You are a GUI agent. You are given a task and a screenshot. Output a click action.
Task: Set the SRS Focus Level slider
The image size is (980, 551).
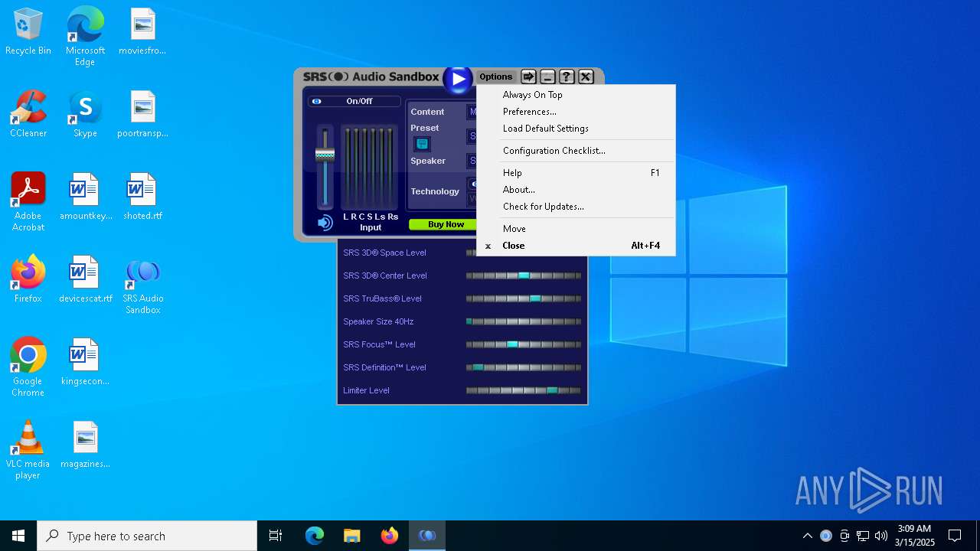pos(524,344)
